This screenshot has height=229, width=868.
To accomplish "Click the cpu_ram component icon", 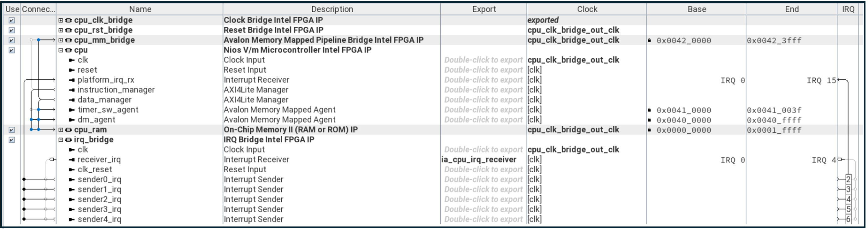I will coord(68,130).
